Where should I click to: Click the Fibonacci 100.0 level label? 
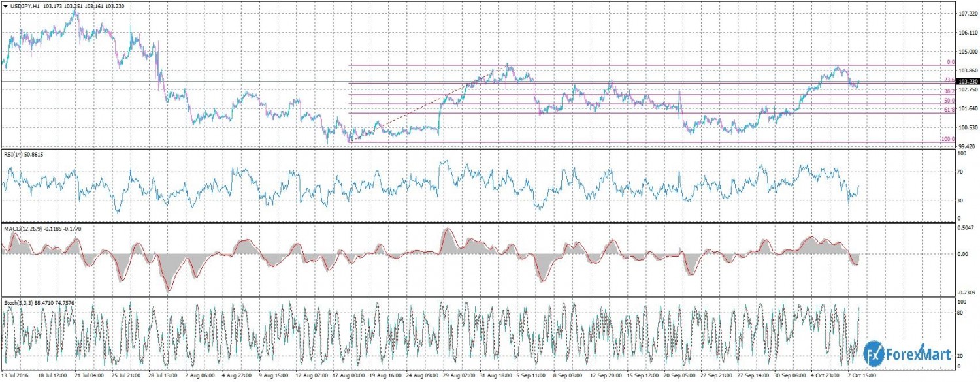coord(947,139)
